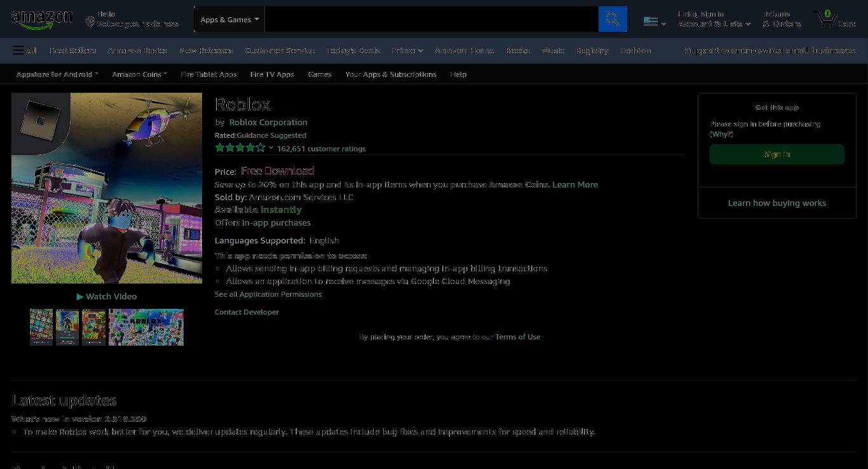Play the Watch Video link

pyautogui.click(x=107, y=296)
